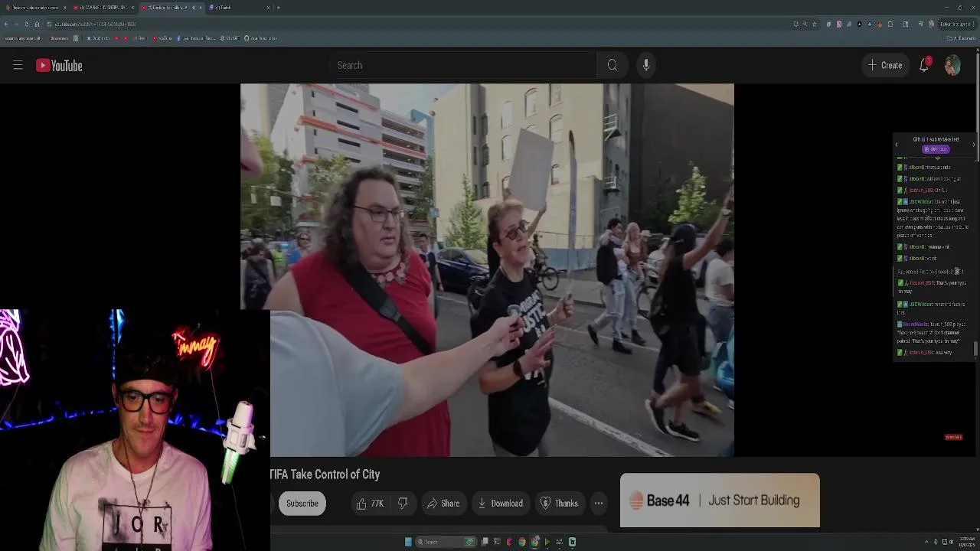Start voice search with the microphone
The height and width of the screenshot is (551, 980).
point(646,65)
